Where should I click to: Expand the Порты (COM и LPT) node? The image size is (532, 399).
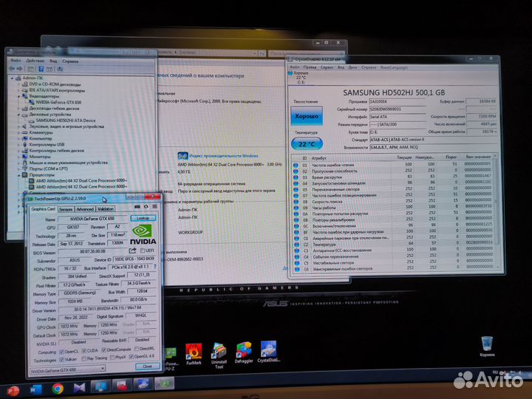18,169
